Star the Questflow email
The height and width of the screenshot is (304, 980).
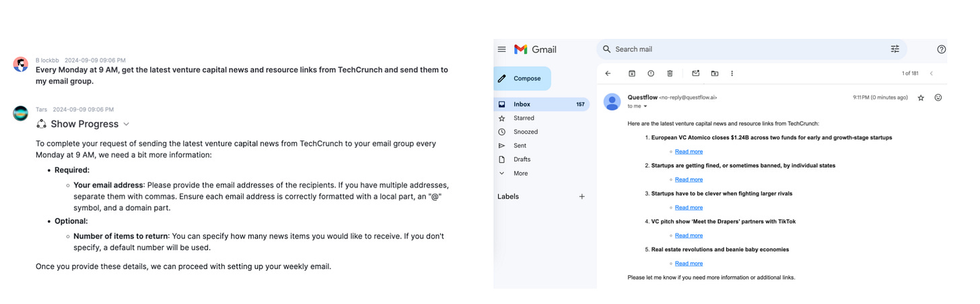(921, 98)
